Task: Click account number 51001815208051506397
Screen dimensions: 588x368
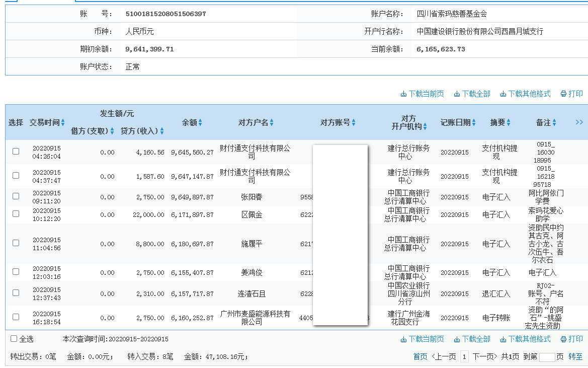Action: 166,14
